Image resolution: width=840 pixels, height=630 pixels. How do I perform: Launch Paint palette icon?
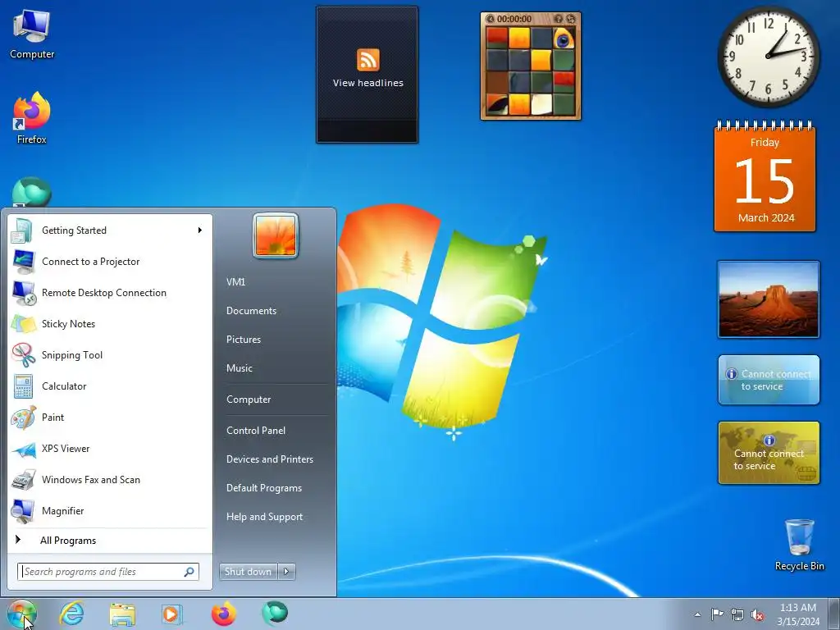(22, 418)
